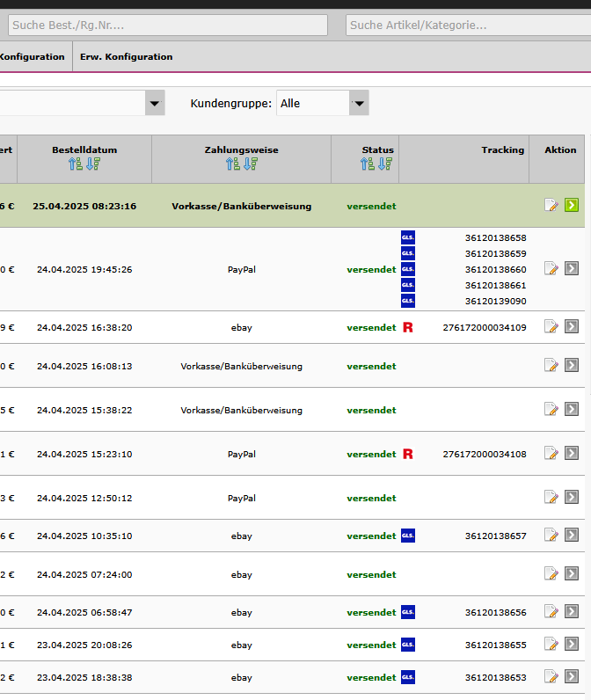Click red R carrier icon for 276172000034109
Viewport: 591px width, 700px height.
tap(407, 327)
